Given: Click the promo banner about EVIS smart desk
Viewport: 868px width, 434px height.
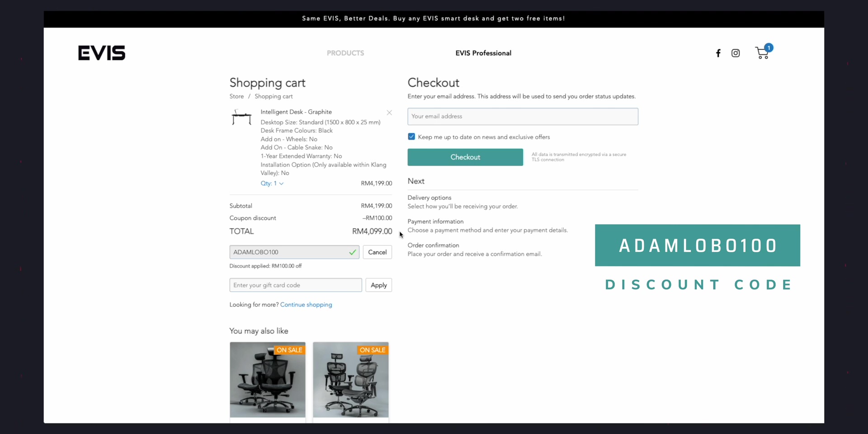Looking at the screenshot, I should pyautogui.click(x=434, y=19).
